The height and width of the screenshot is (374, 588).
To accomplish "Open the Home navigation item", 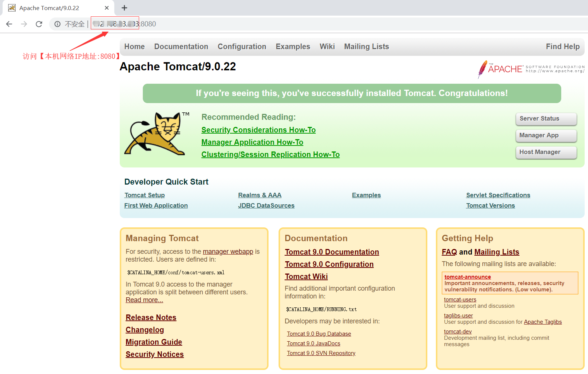I will coord(135,47).
